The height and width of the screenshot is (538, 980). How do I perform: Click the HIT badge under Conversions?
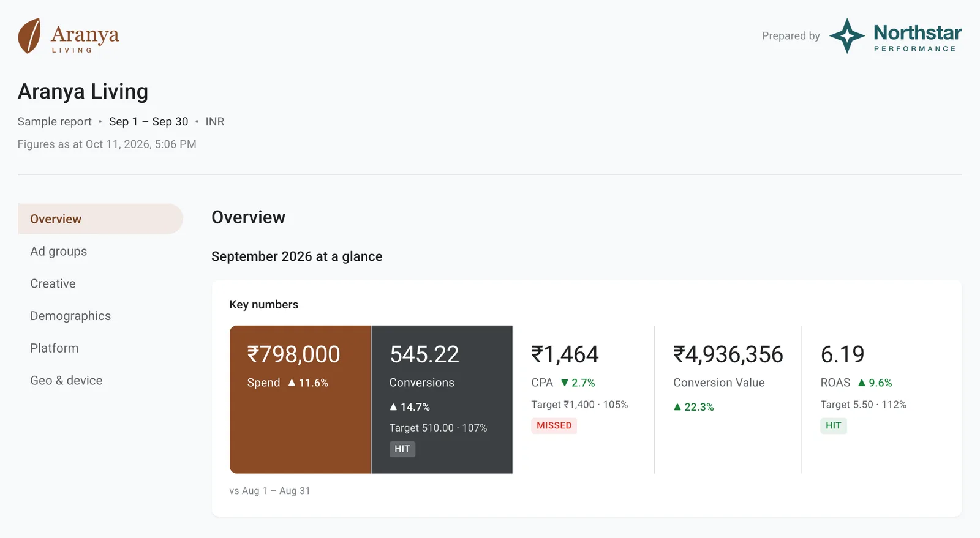[x=402, y=449]
